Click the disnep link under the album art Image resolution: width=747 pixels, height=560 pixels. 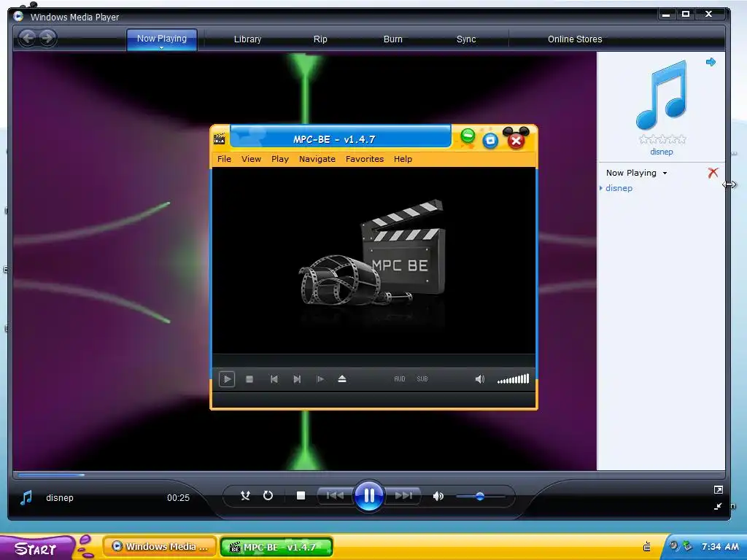(x=662, y=152)
